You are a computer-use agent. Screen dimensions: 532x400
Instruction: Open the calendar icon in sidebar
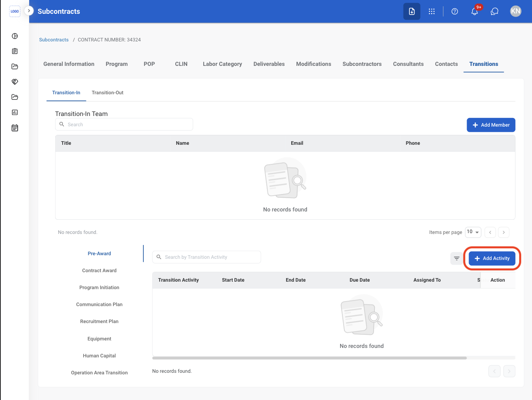pos(15,128)
